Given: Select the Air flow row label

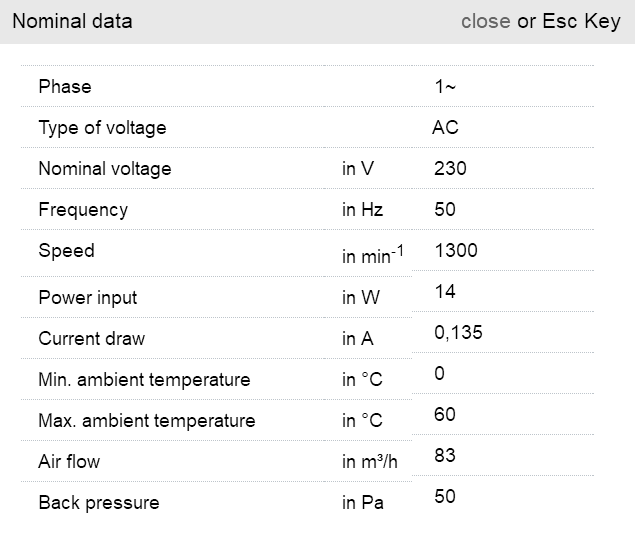Looking at the screenshot, I should [69, 462].
